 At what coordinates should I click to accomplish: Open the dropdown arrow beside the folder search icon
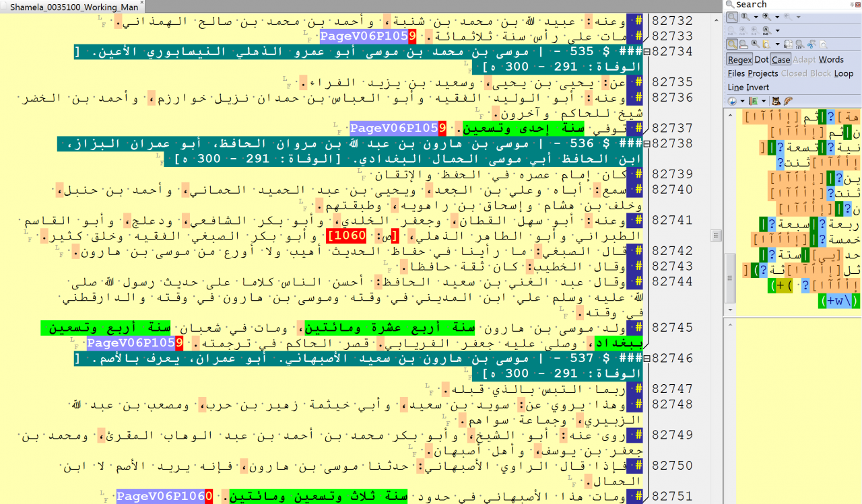(777, 44)
